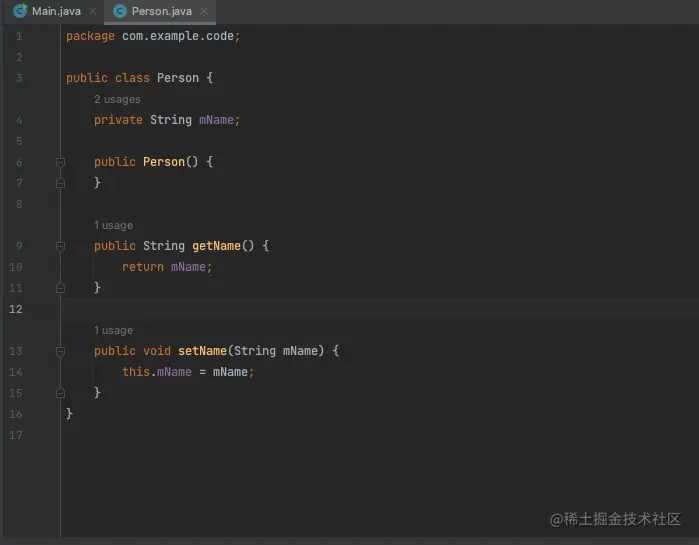Click 'this.mName' on line 14
Screen dimensions: 699x545
157,372
